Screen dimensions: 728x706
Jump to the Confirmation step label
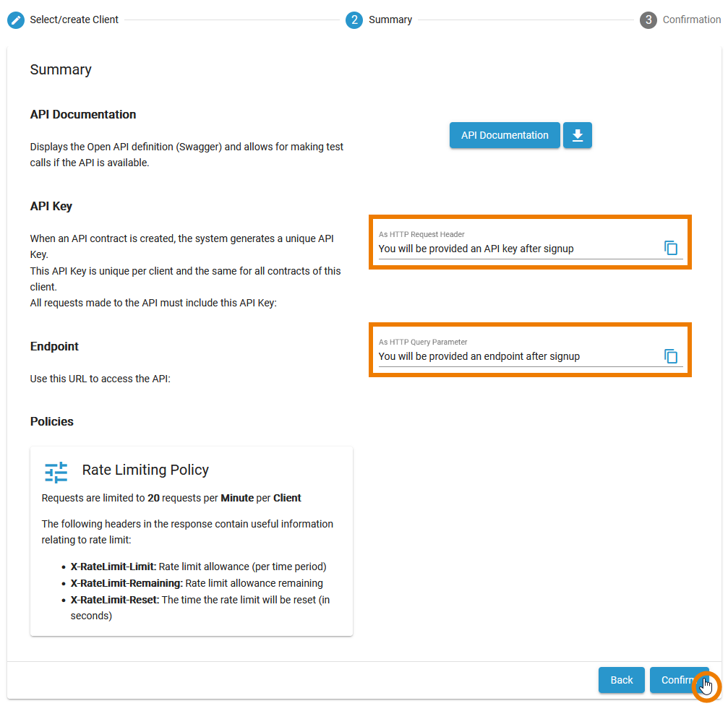point(691,20)
